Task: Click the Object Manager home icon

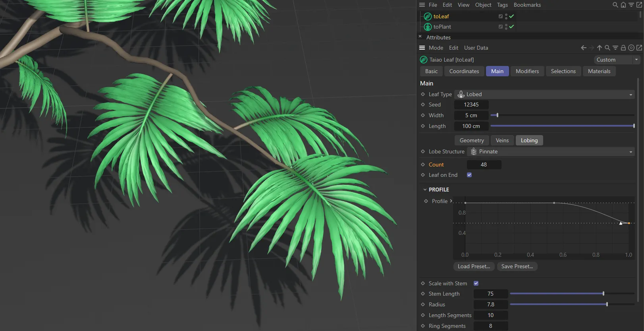Action: coord(623,5)
